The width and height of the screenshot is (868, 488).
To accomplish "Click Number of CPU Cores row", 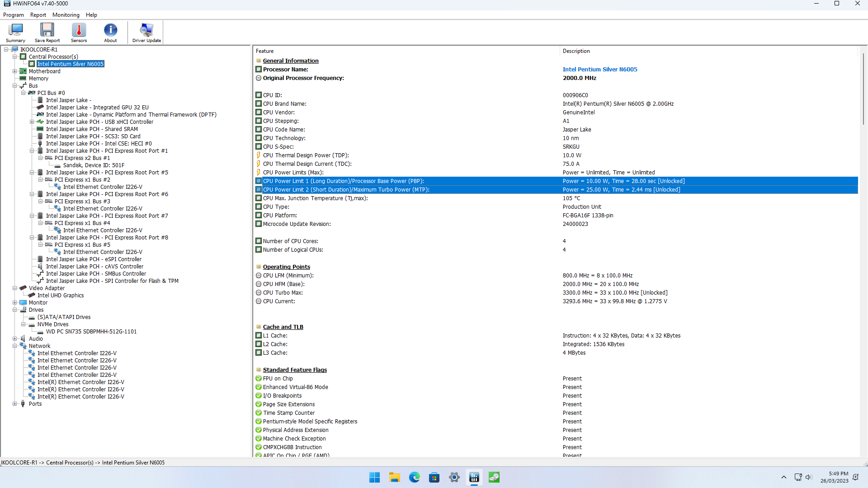I will coord(556,241).
